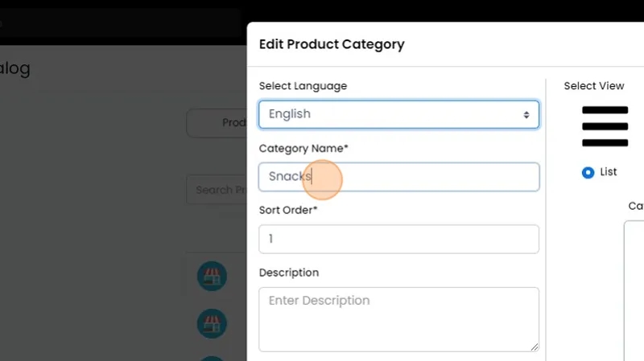Click the "List" radio label text
Image resolution: width=644 pixels, height=361 pixels.
tap(609, 172)
